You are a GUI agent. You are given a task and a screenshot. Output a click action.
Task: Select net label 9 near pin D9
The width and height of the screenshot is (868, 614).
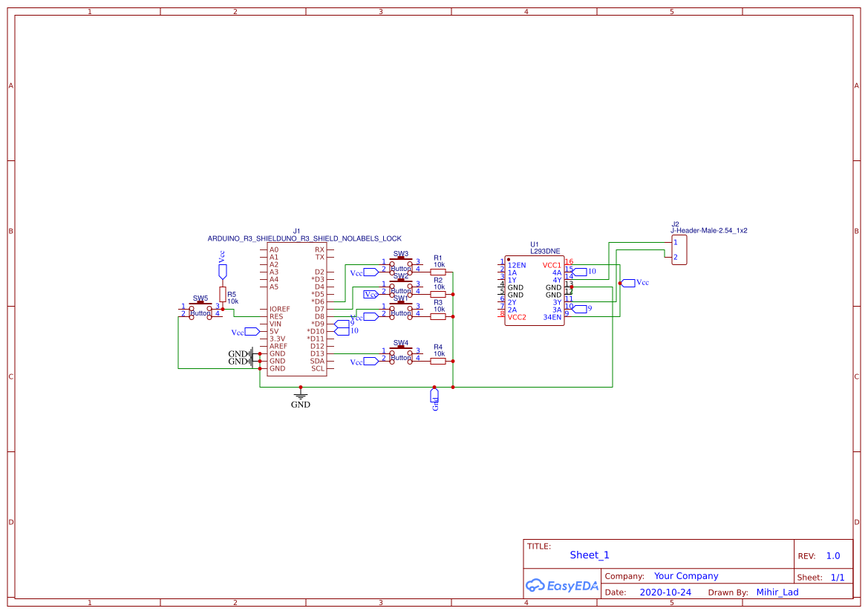click(352, 322)
